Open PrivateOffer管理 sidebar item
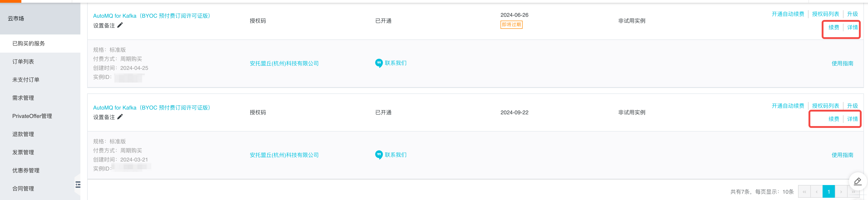Viewport: 868px width, 200px height. [32, 116]
